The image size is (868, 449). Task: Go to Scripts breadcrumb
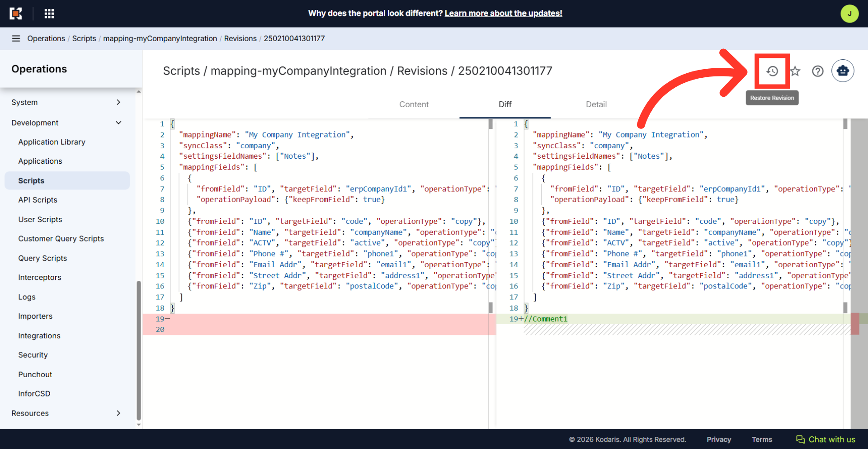[x=84, y=38]
